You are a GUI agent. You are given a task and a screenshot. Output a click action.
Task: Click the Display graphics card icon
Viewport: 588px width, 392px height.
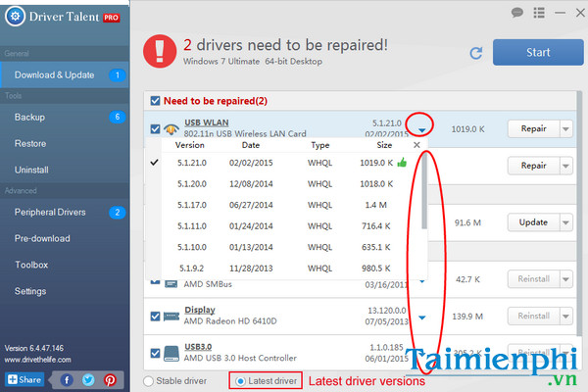tap(171, 317)
